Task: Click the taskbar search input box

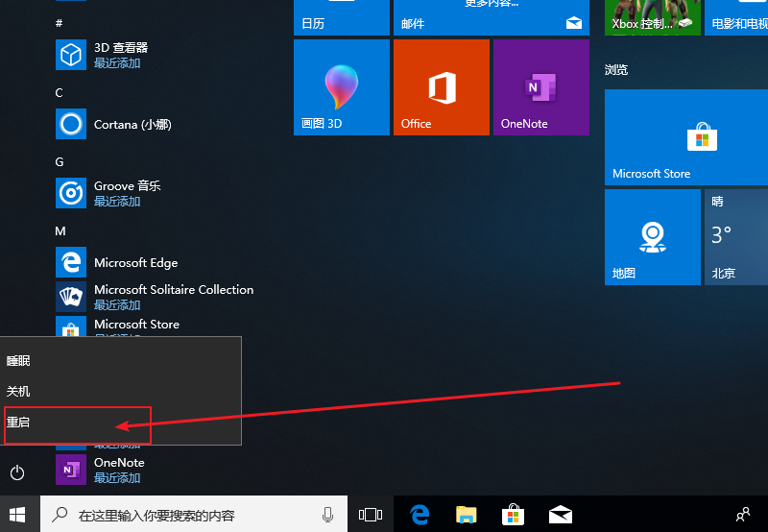Action: point(182,515)
